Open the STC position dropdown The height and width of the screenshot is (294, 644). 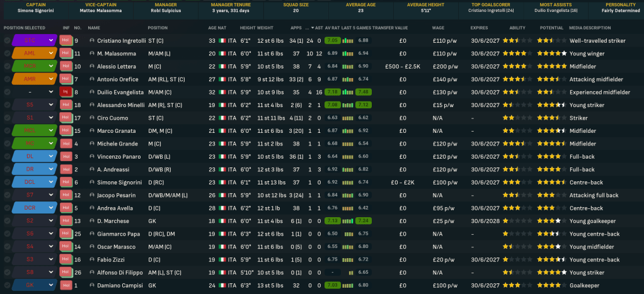click(51, 40)
